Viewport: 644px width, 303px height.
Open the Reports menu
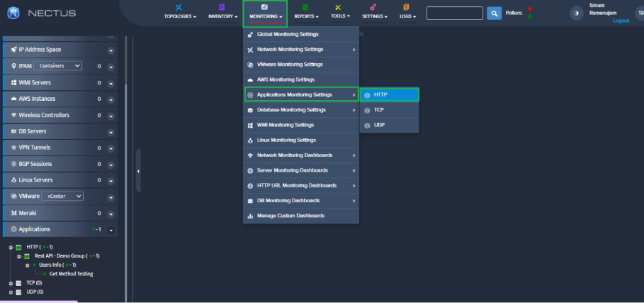coord(306,12)
